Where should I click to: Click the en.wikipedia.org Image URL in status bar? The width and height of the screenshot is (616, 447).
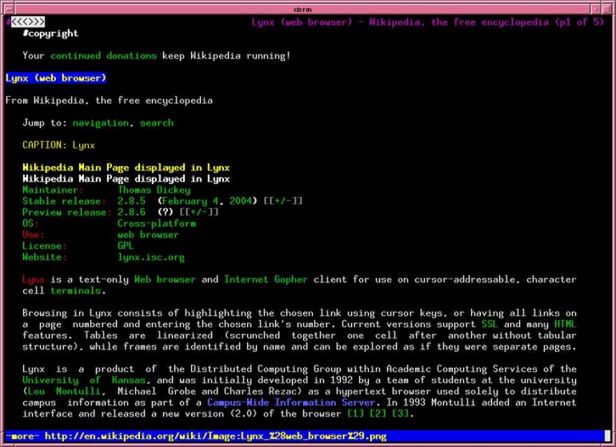(215, 436)
